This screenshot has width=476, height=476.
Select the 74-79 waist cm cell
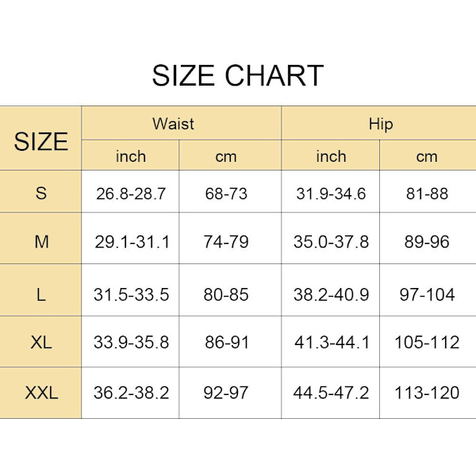coord(226,242)
